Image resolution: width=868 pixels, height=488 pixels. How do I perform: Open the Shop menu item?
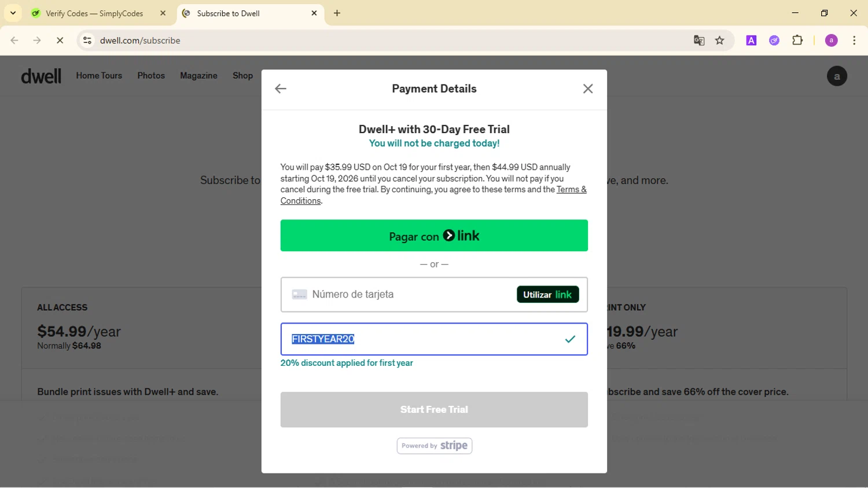[242, 76]
